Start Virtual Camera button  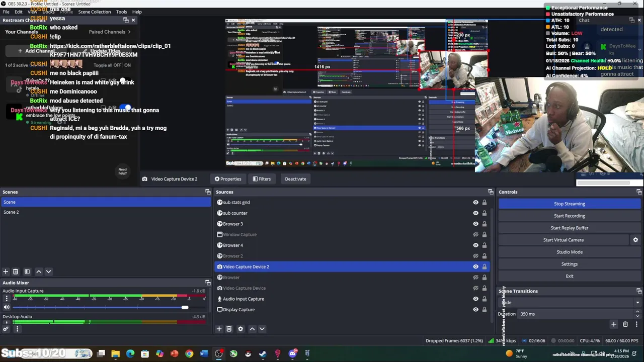coord(563,240)
